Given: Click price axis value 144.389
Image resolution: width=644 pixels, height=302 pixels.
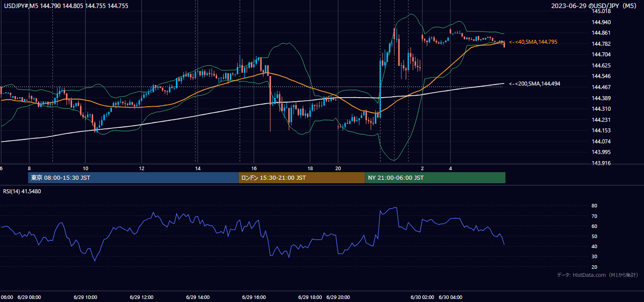Looking at the screenshot, I should pyautogui.click(x=601, y=98).
